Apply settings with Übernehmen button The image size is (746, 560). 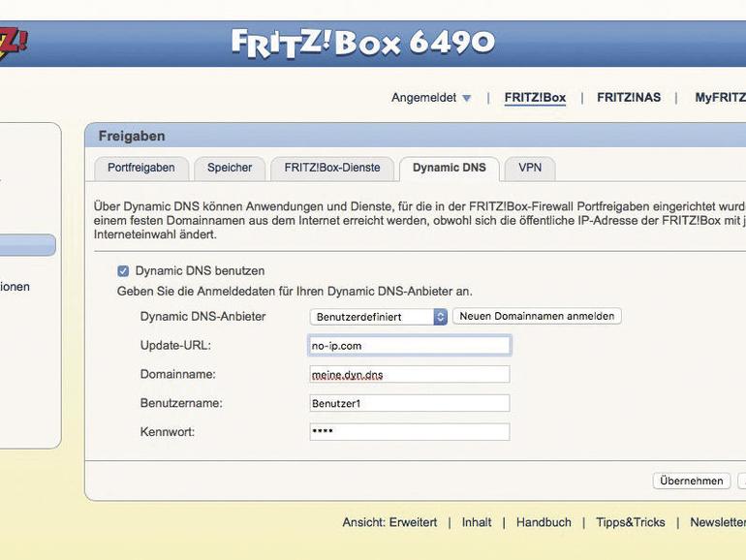(692, 481)
